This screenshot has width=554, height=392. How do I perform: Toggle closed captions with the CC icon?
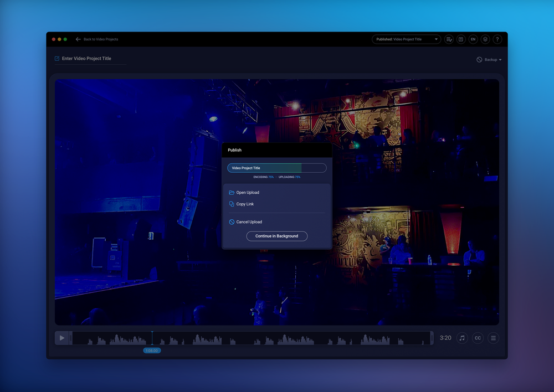pos(478,338)
